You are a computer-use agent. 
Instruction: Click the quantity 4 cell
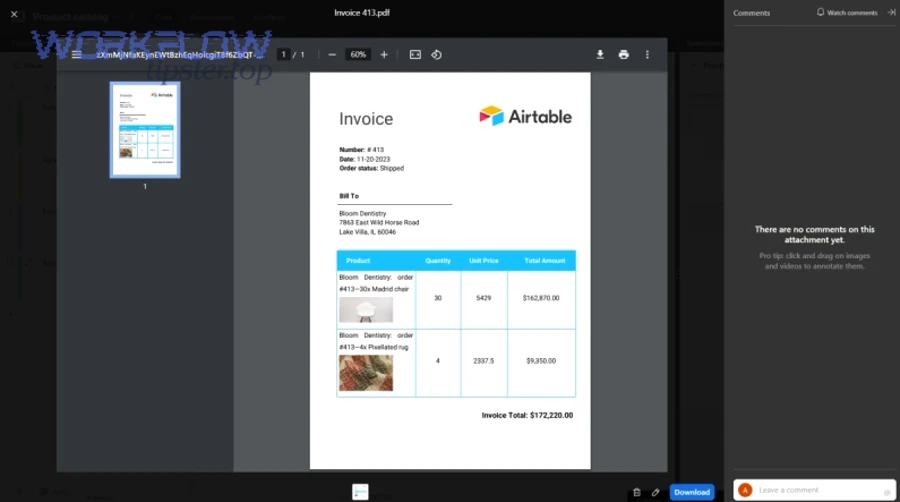pyautogui.click(x=437, y=361)
